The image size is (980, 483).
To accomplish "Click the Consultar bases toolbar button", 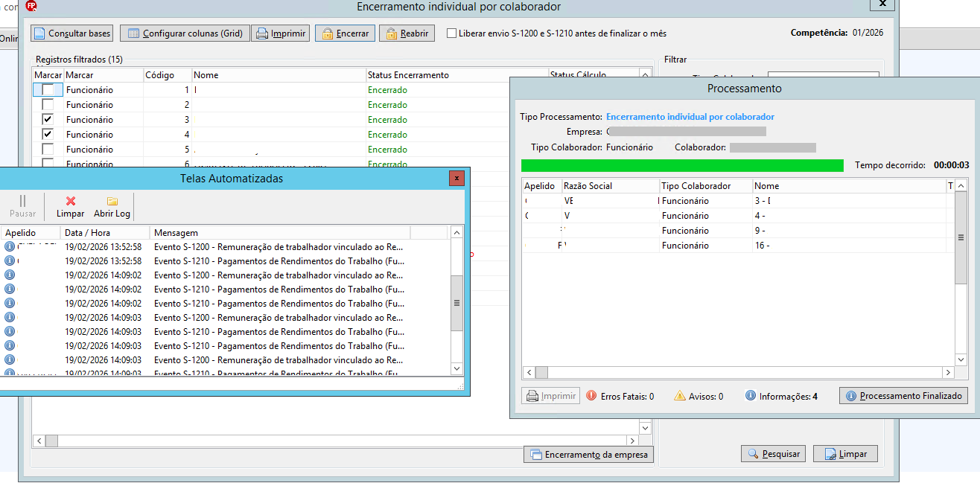I will [x=72, y=33].
